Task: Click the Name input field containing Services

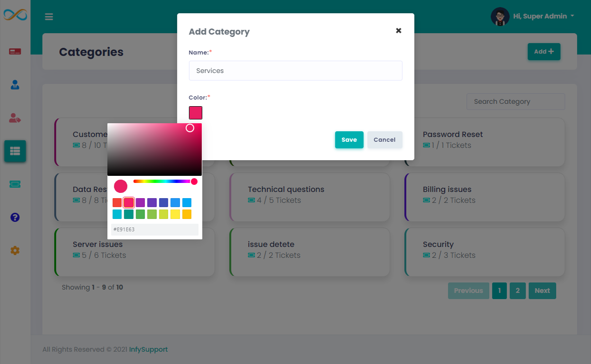Action: pos(295,71)
